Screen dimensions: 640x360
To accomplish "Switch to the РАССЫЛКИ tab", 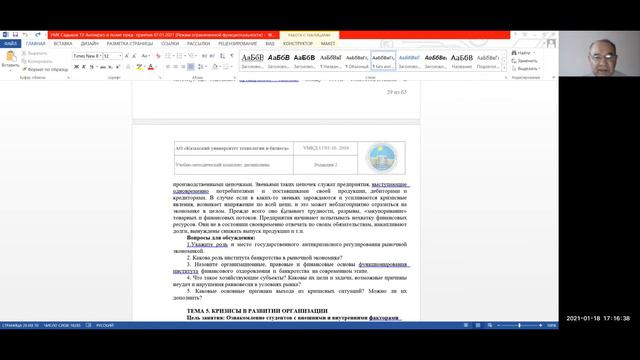I will (x=198, y=44).
